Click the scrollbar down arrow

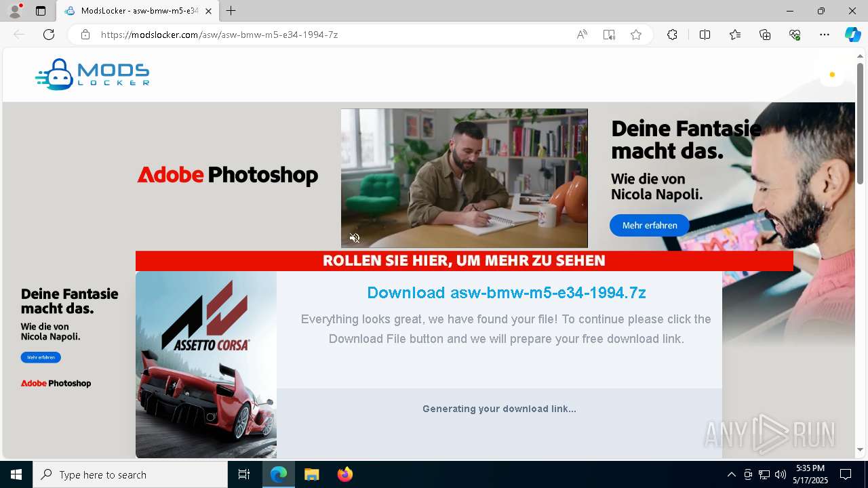point(860,449)
